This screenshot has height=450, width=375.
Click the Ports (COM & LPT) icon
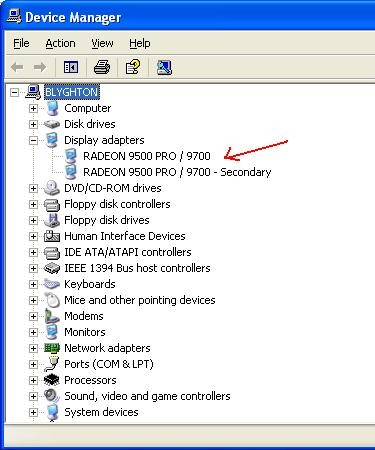click(52, 364)
